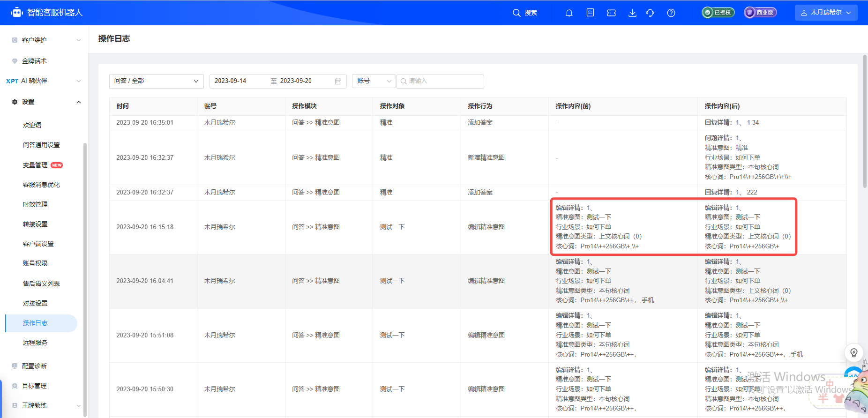Click the ticket icon in header
This screenshot has width=868, height=418.
[611, 13]
